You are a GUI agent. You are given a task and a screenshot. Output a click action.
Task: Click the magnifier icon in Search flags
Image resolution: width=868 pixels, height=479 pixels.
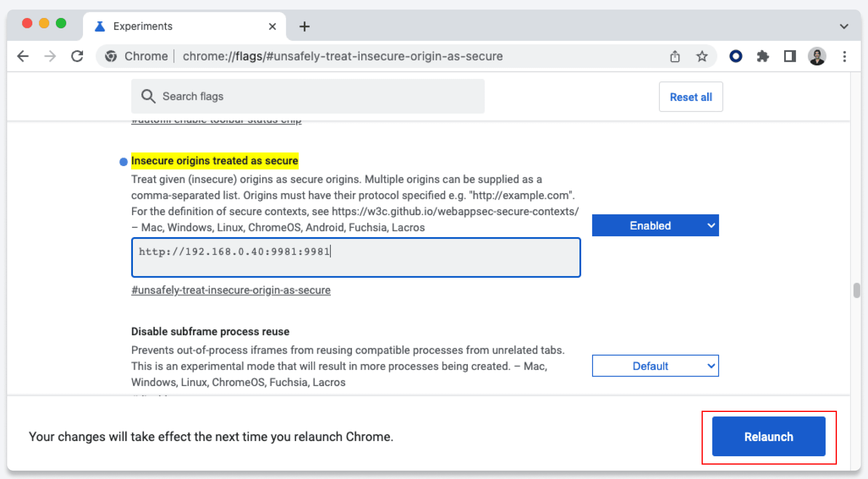pos(148,96)
